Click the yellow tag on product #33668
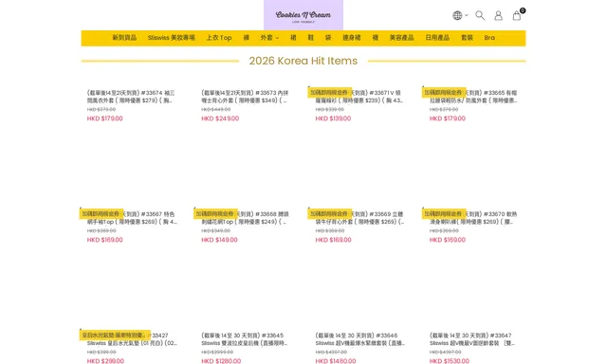This screenshot has width=607, height=364. click(x=215, y=214)
